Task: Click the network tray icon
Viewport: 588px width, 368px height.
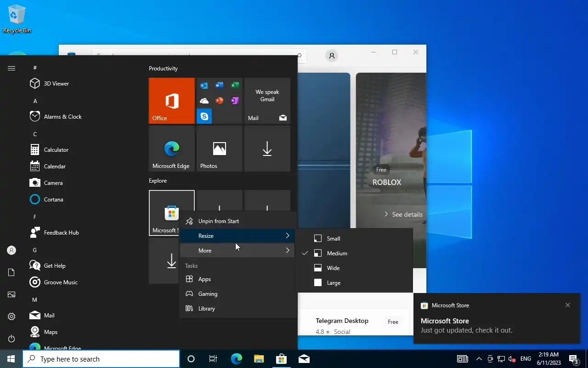Action: (501, 359)
